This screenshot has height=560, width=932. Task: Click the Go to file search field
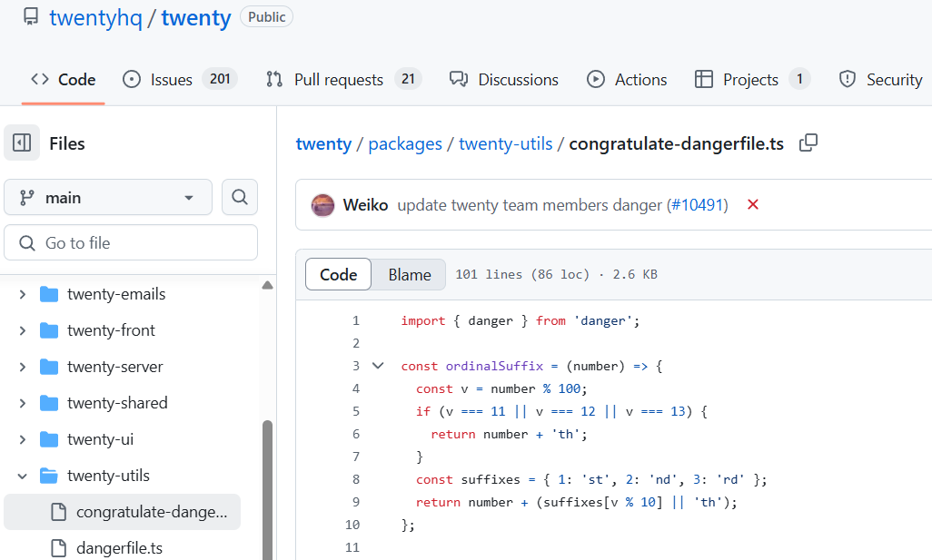click(x=131, y=242)
